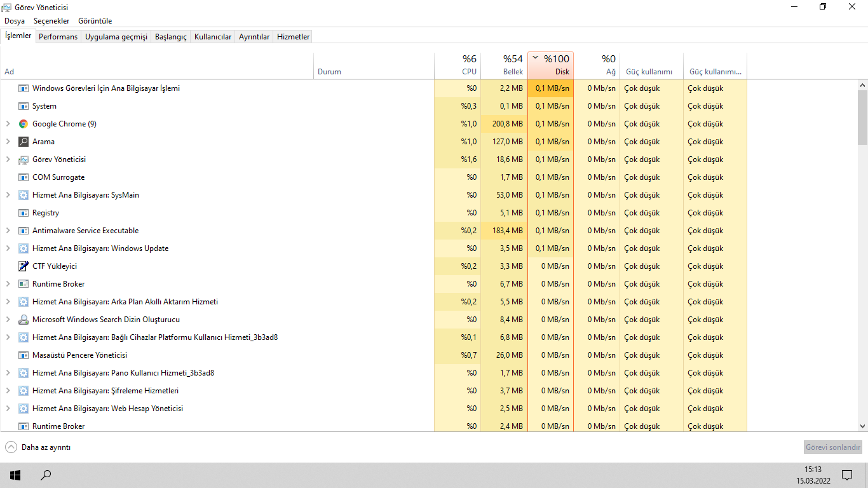This screenshot has width=868, height=488.
Task: Click the Windows Görevleri İçin Ana Bilgisayar icon
Action: [x=24, y=88]
